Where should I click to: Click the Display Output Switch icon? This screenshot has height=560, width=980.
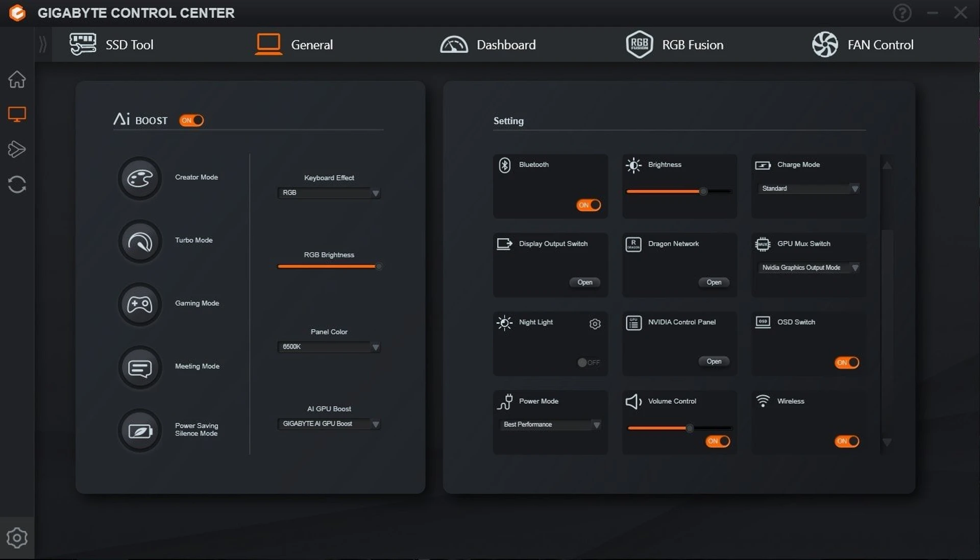[504, 244]
